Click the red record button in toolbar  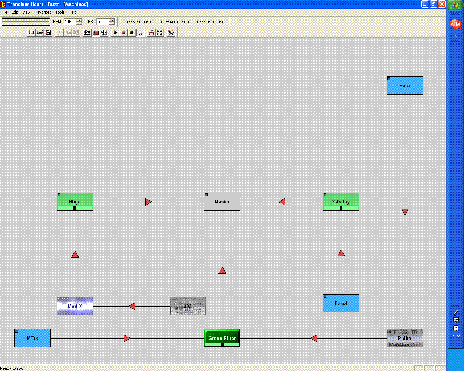click(124, 33)
